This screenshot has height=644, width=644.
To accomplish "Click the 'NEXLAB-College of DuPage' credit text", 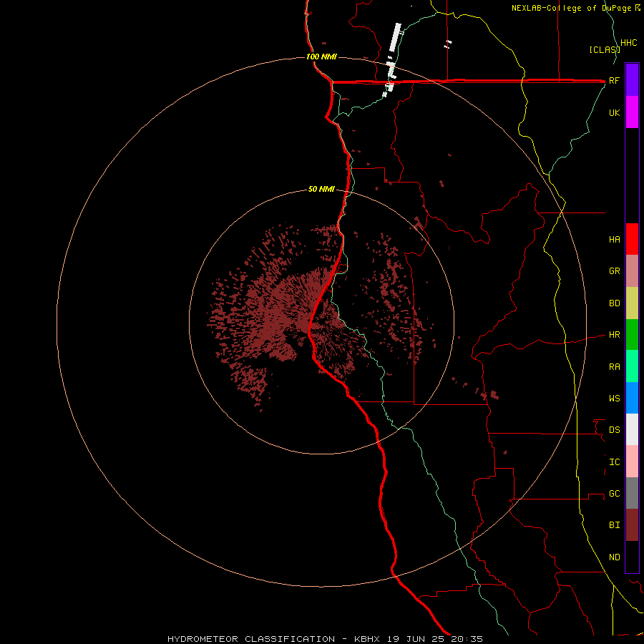I will click(572, 8).
